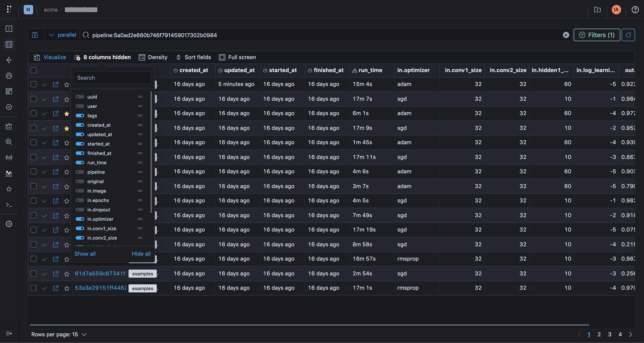Click Show all columns

[x=85, y=254]
